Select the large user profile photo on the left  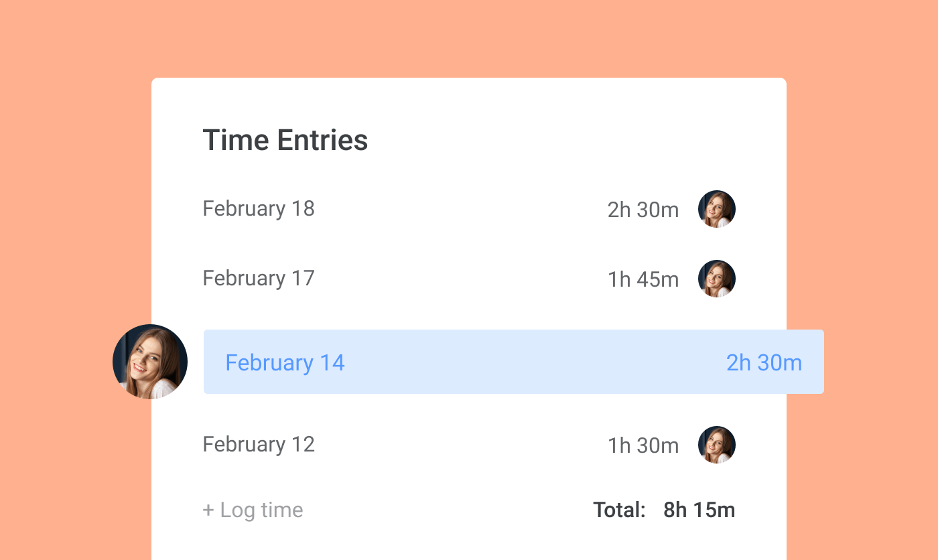(x=149, y=361)
